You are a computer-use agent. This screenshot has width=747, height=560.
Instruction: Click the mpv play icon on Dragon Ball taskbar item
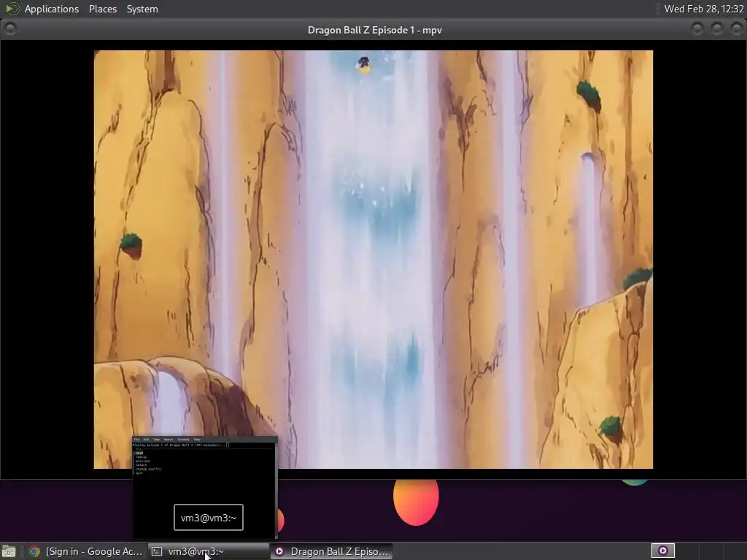pyautogui.click(x=279, y=551)
